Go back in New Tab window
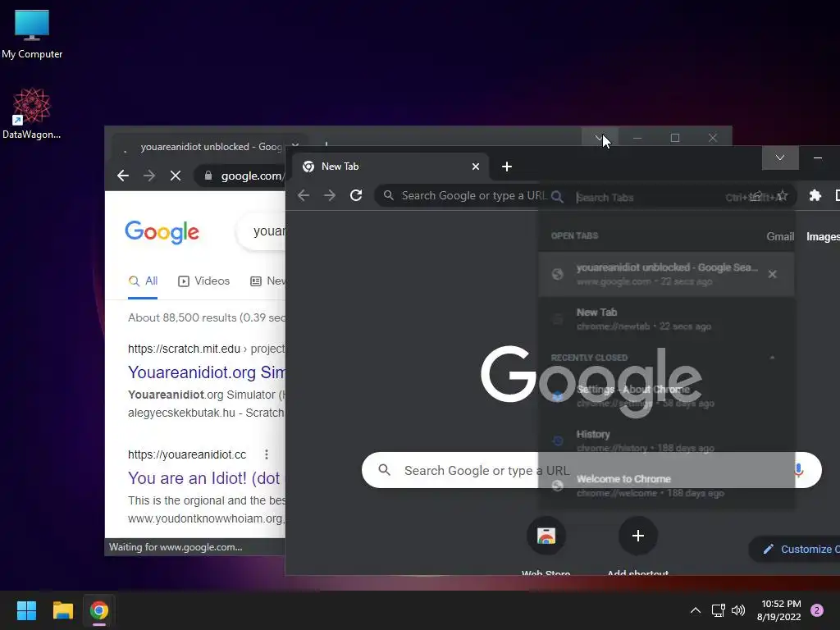 pyautogui.click(x=304, y=195)
